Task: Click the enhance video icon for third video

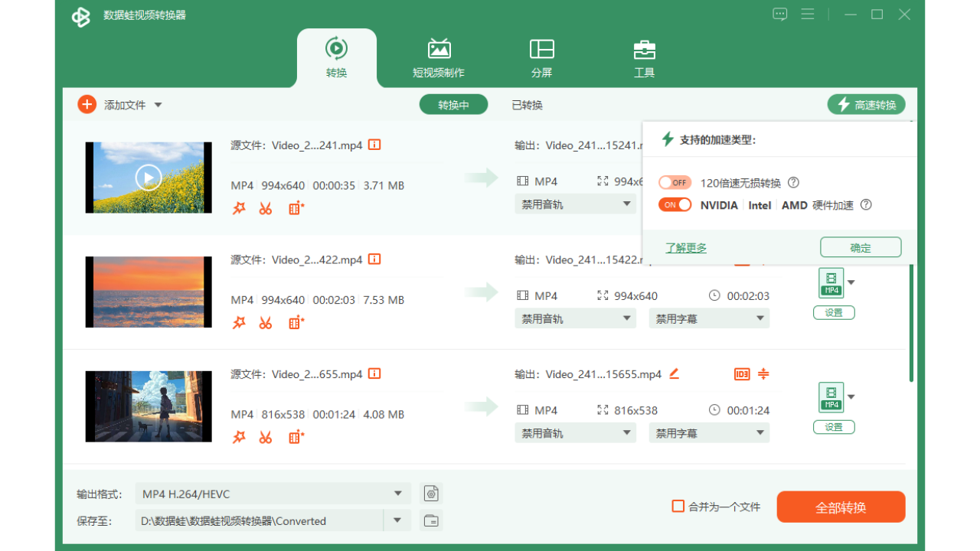Action: tap(296, 437)
